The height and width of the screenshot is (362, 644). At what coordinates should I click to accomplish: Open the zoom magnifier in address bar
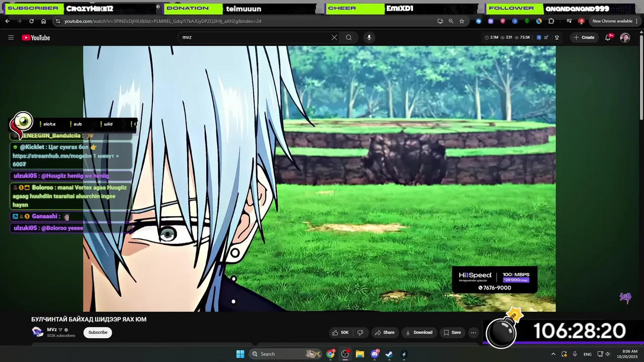[451, 21]
